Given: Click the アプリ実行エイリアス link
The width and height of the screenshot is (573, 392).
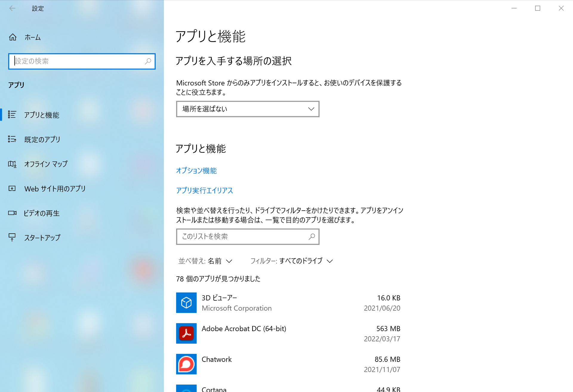Looking at the screenshot, I should pyautogui.click(x=204, y=190).
